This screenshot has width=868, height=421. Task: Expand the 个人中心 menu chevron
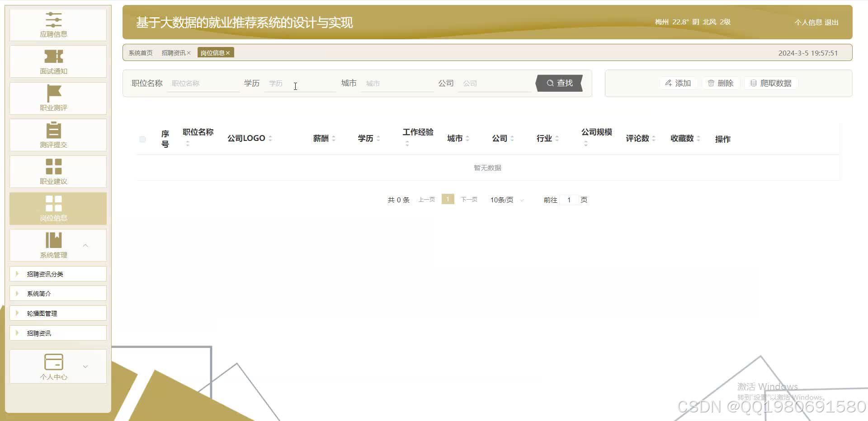click(85, 367)
